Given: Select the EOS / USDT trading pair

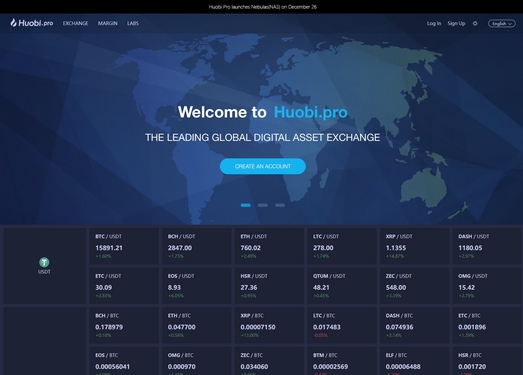Looking at the screenshot, I should [x=196, y=286].
